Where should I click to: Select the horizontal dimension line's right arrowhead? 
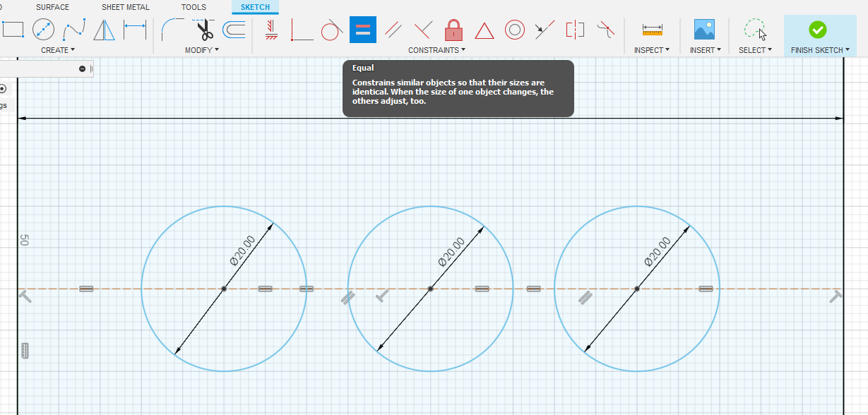click(840, 118)
